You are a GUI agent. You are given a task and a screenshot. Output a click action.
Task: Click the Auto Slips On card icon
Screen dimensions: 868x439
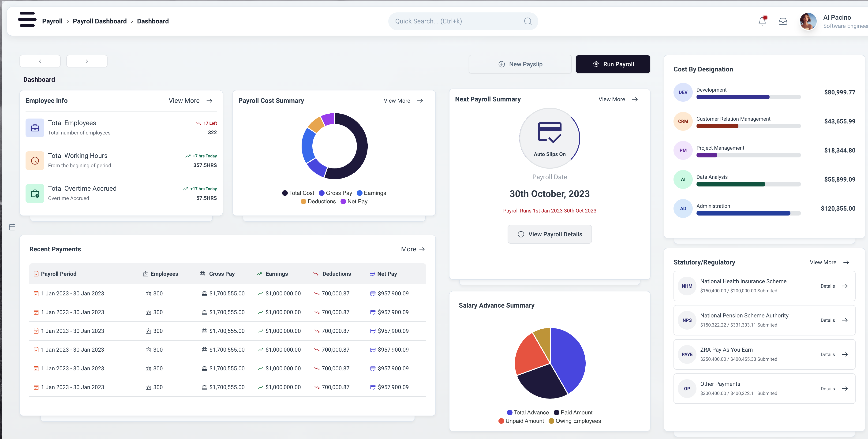click(550, 132)
